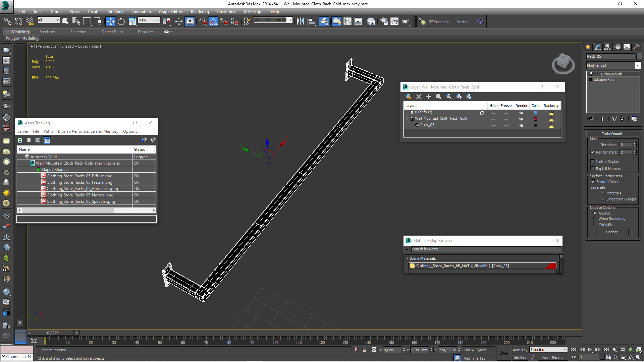Viewport: 644px width, 362px height.
Task: Click the Wall_Mounted_Cloth_Rack_Gold layer color swatch
Action: pos(536,119)
